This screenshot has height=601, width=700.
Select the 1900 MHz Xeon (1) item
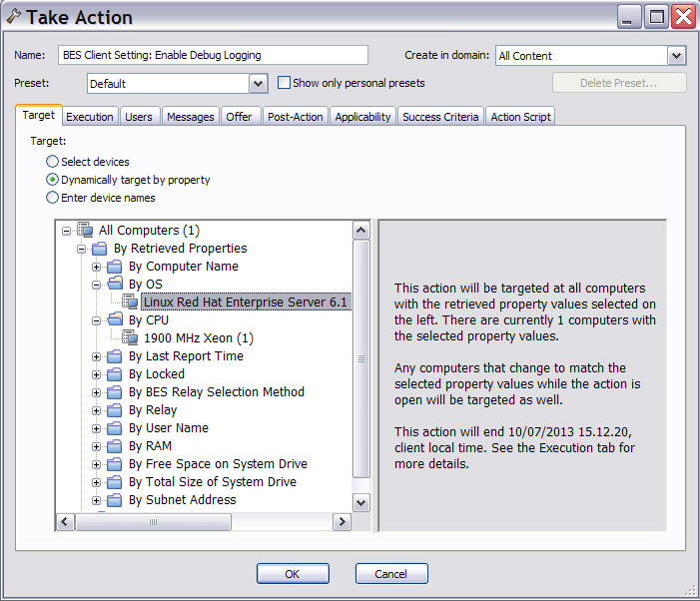(x=199, y=337)
